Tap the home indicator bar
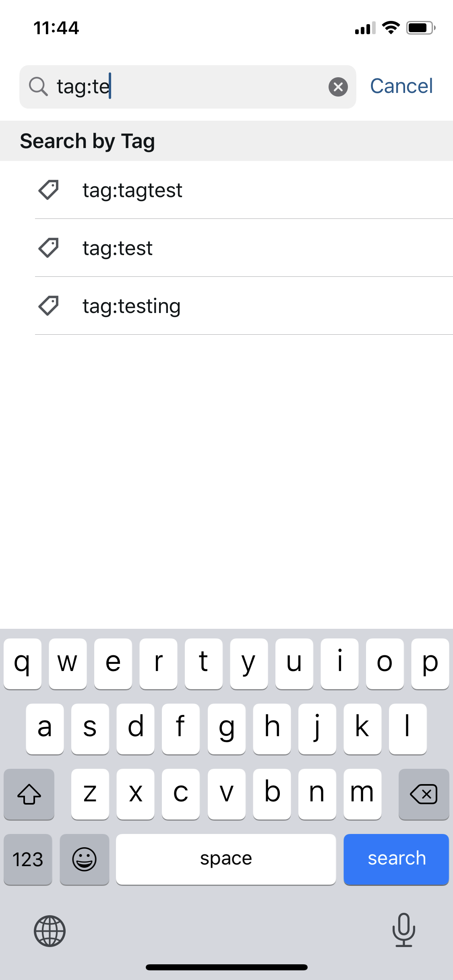The height and width of the screenshot is (980, 453). (x=226, y=968)
